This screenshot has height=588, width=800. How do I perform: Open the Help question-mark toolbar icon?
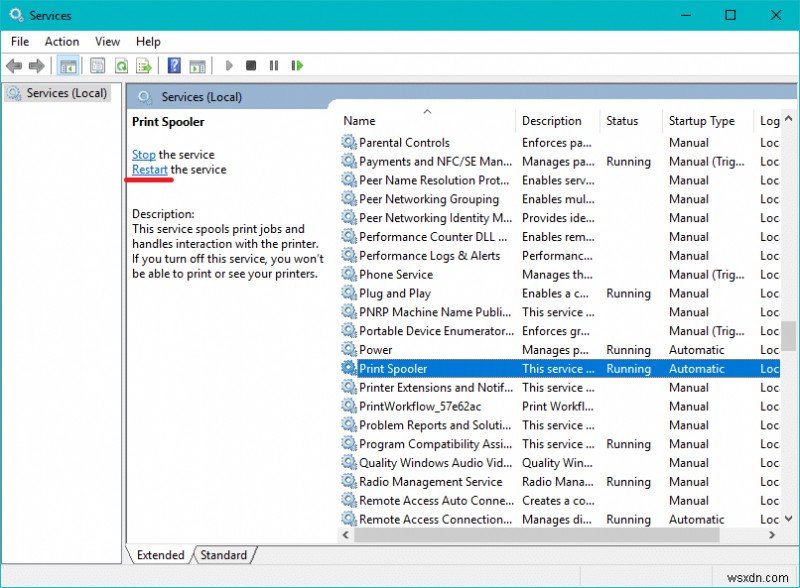174,65
